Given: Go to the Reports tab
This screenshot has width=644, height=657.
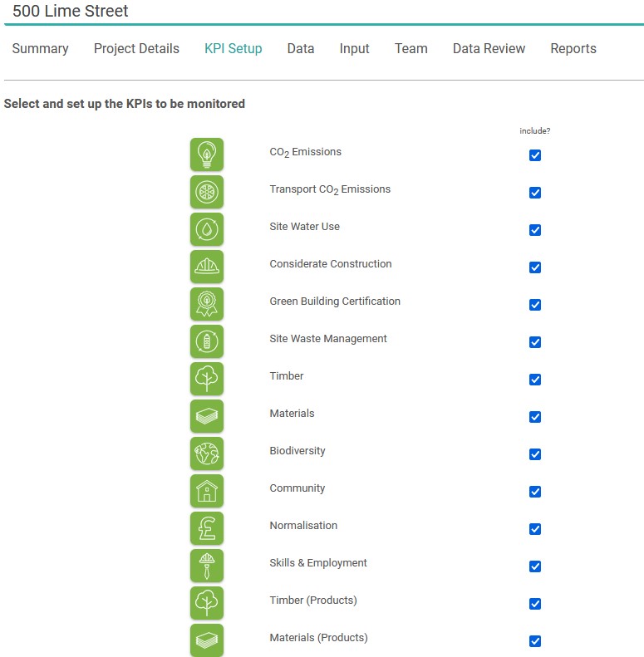Looking at the screenshot, I should pyautogui.click(x=573, y=49).
